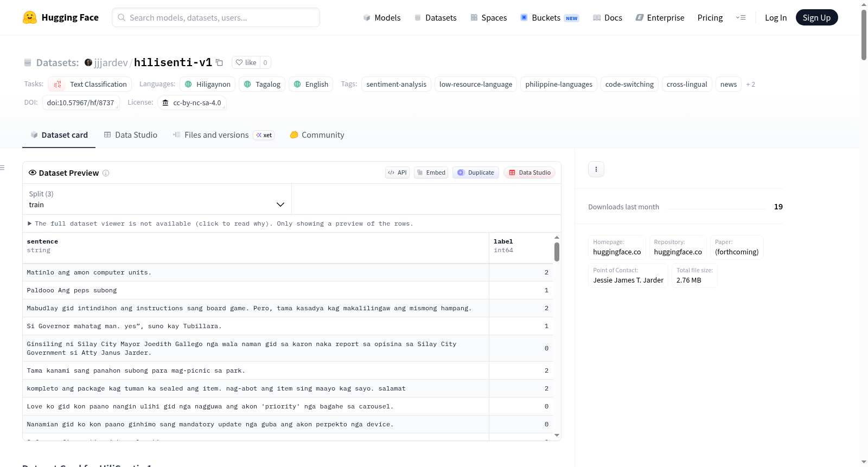Click the Embed button
Viewport: 868px width, 467px height.
click(431, 172)
